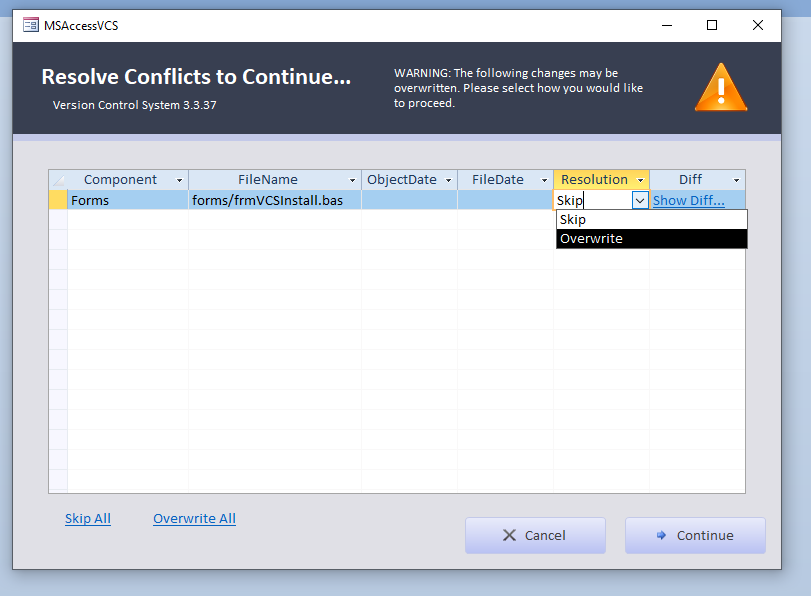Expand the Resolution combo box in the Forms row
This screenshot has height=596, width=811.
(x=638, y=200)
